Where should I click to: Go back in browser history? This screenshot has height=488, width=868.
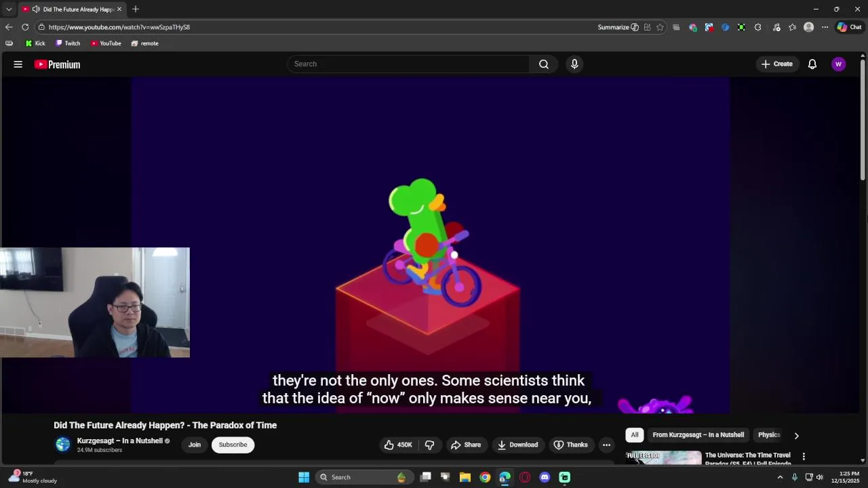pyautogui.click(x=9, y=27)
